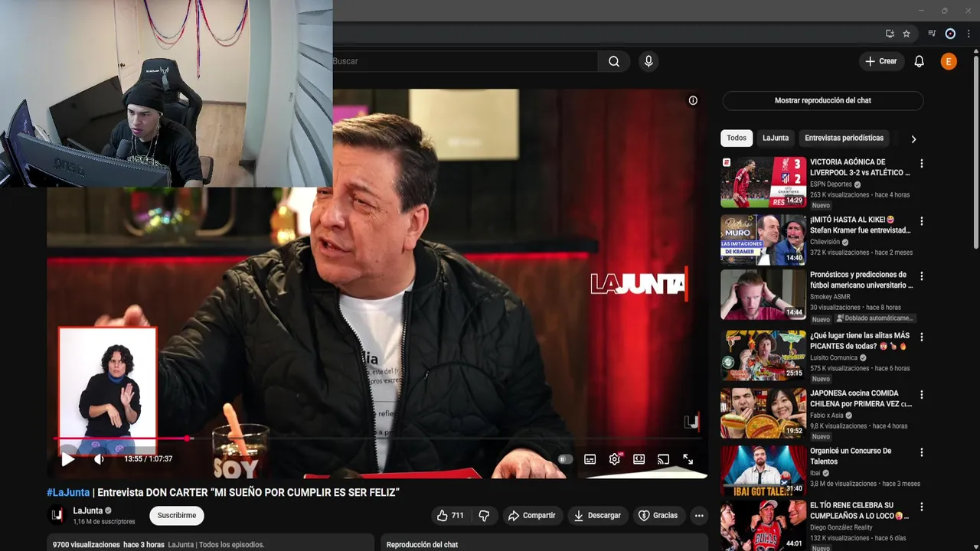
Task: Open more actions three-dot button
Action: pyautogui.click(x=699, y=516)
